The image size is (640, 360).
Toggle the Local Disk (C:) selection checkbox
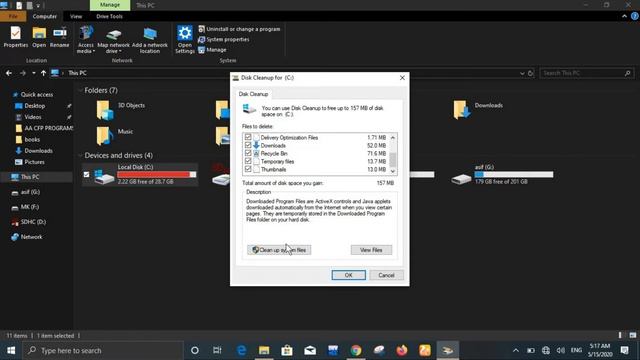pyautogui.click(x=87, y=175)
